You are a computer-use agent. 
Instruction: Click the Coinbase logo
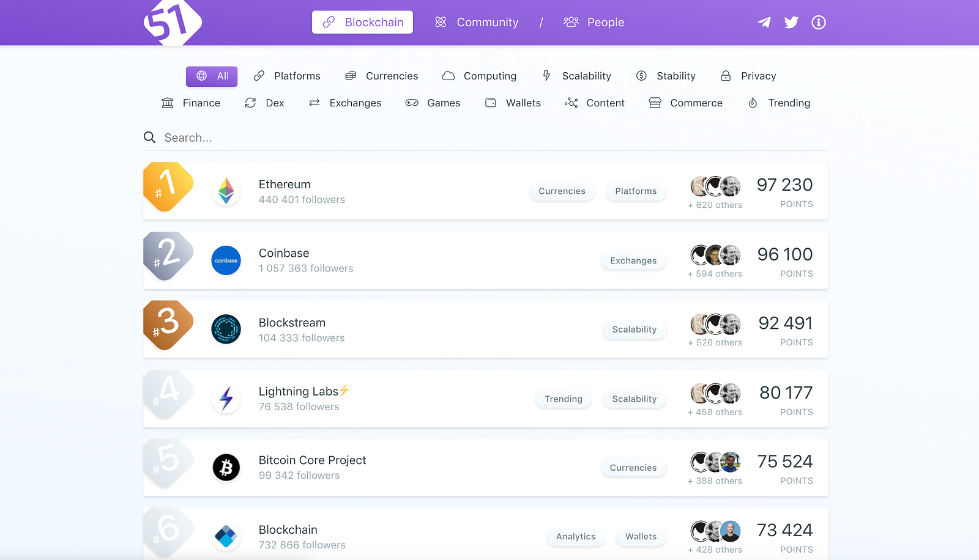pos(226,260)
